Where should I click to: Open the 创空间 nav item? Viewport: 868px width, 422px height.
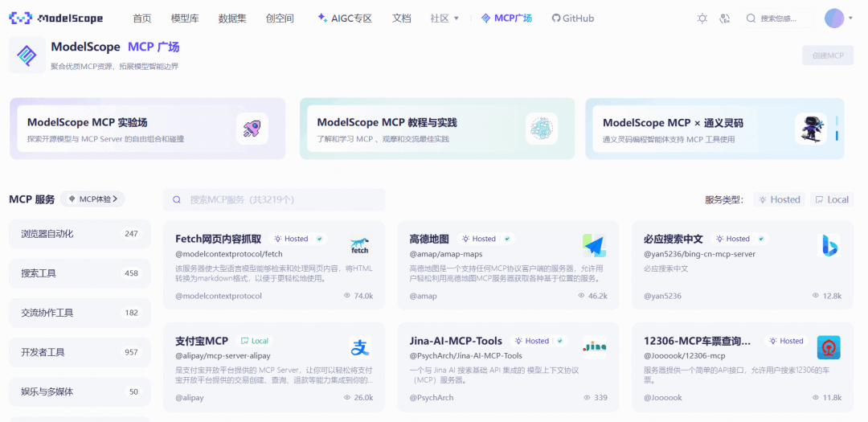[280, 18]
